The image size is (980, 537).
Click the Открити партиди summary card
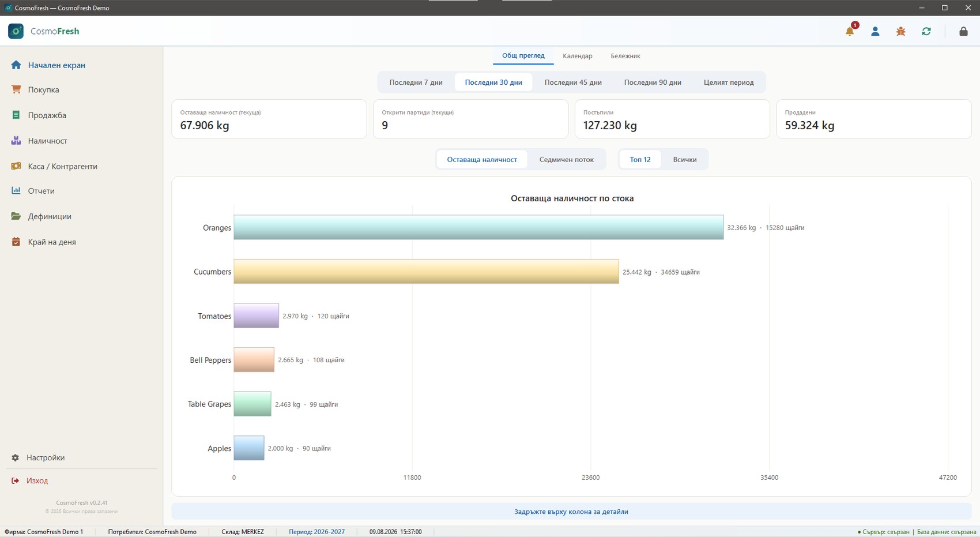pos(470,119)
